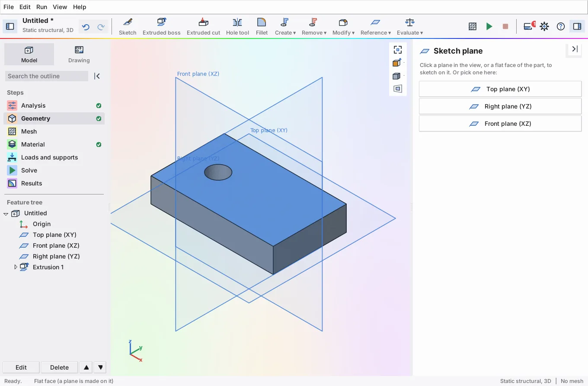Open the Hole tool
This screenshot has width=588, height=386.
point(237,26)
